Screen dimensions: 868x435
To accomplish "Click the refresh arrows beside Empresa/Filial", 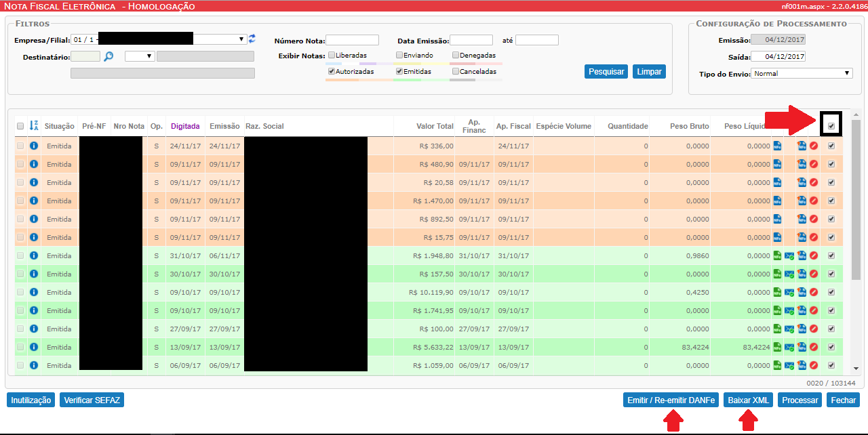I will (x=252, y=39).
